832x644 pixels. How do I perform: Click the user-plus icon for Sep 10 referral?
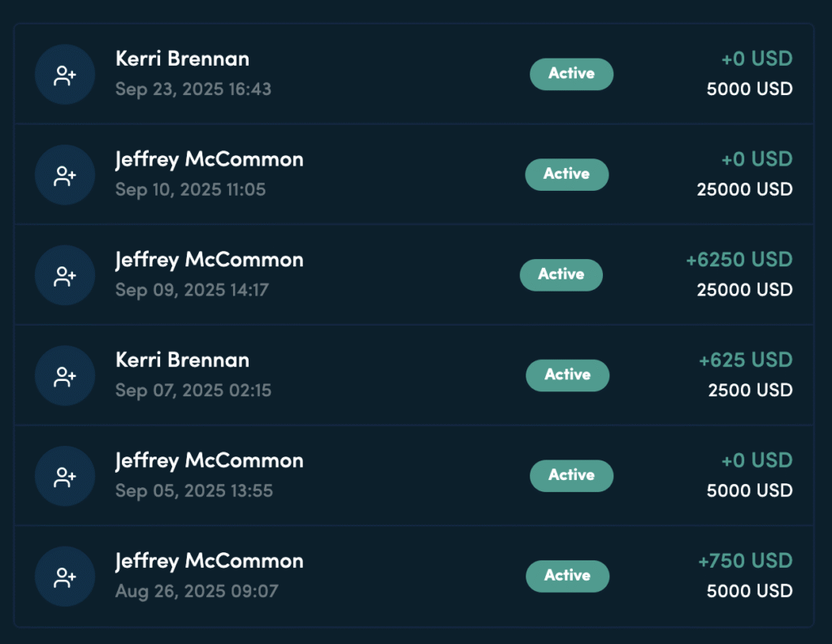(65, 175)
